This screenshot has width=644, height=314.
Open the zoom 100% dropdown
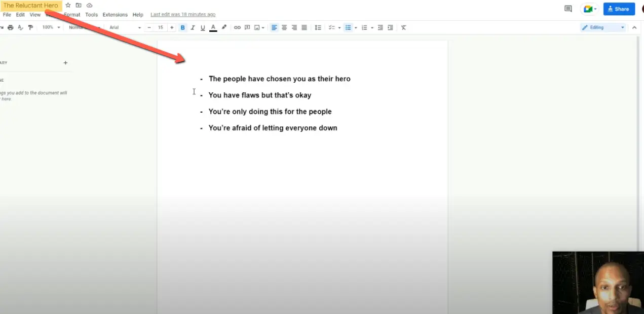[x=51, y=27]
